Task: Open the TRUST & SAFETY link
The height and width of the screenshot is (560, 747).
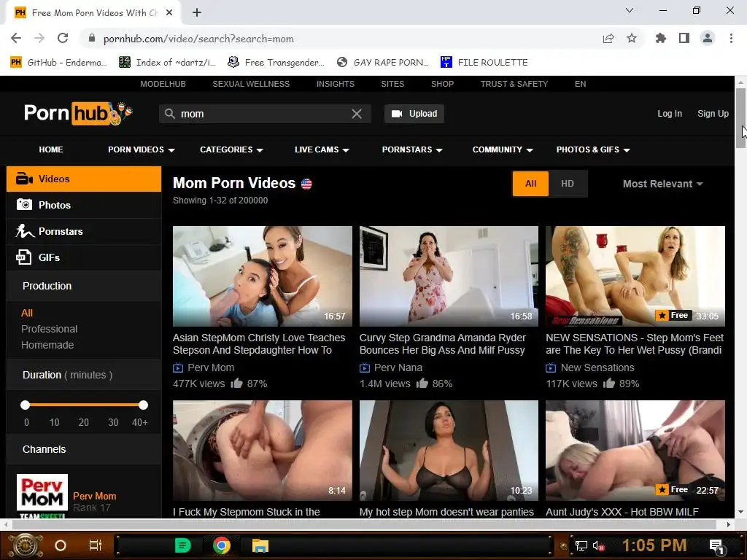Action: pos(514,84)
